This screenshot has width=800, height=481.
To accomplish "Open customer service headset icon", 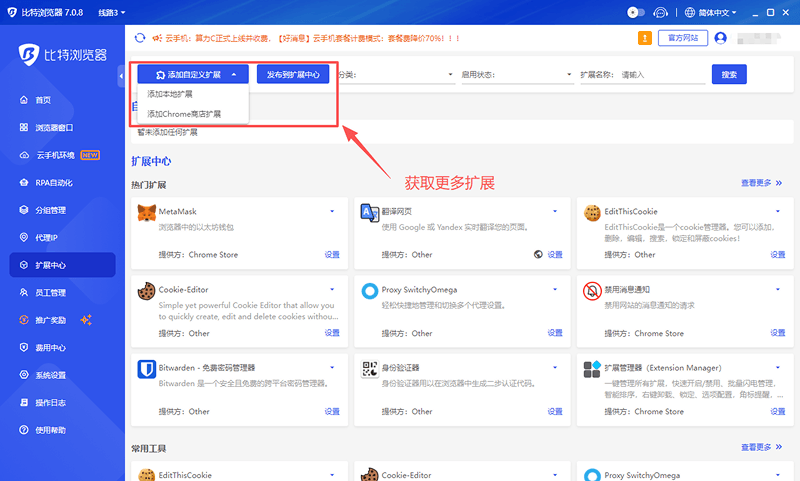I will pyautogui.click(x=659, y=12).
